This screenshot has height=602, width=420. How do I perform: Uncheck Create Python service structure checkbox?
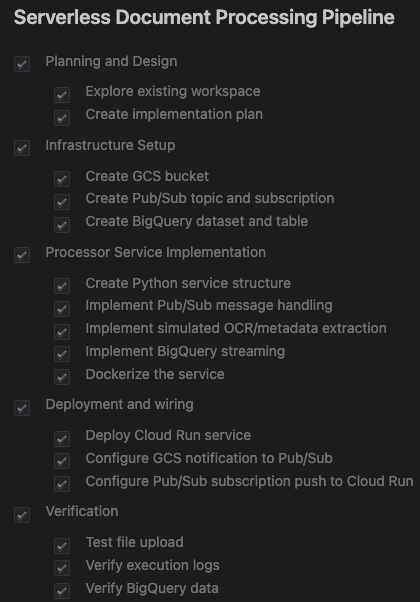[x=62, y=286]
